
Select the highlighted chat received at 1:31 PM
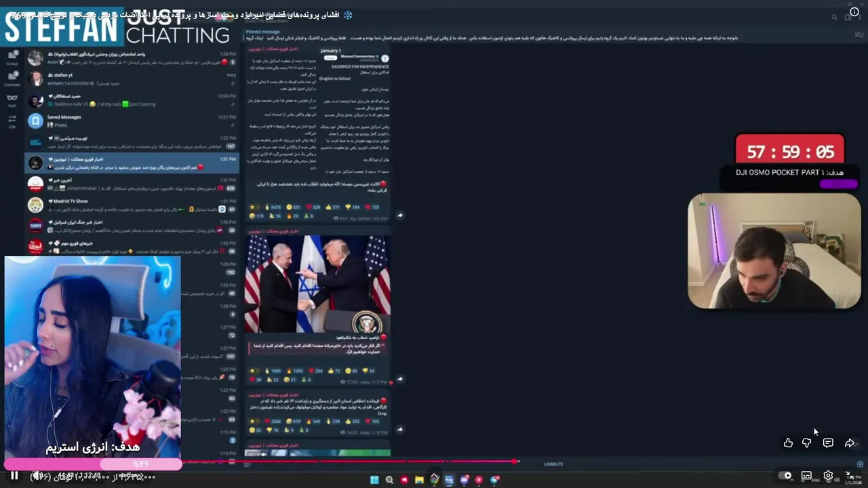click(x=132, y=163)
